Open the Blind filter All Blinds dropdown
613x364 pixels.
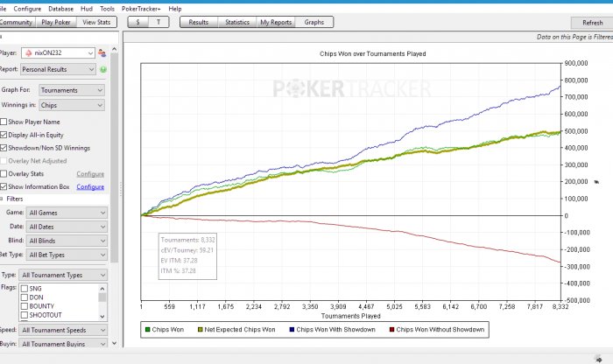coord(67,241)
